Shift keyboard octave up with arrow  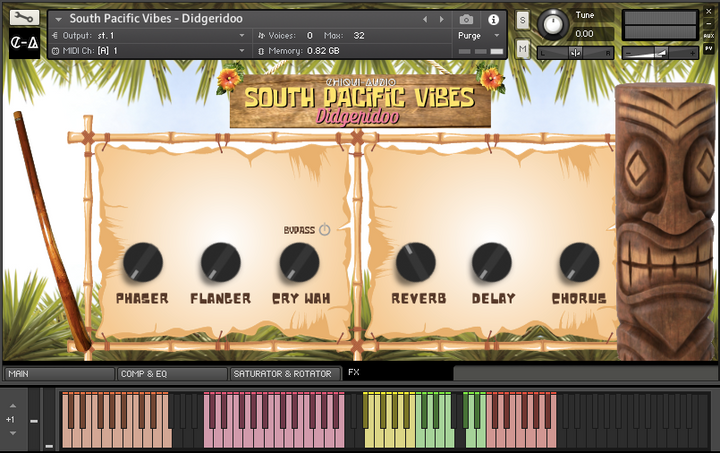(x=13, y=406)
